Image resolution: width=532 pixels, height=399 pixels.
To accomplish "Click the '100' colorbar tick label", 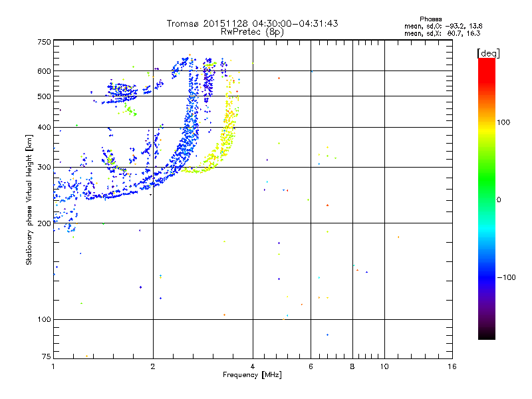I will [503, 122].
